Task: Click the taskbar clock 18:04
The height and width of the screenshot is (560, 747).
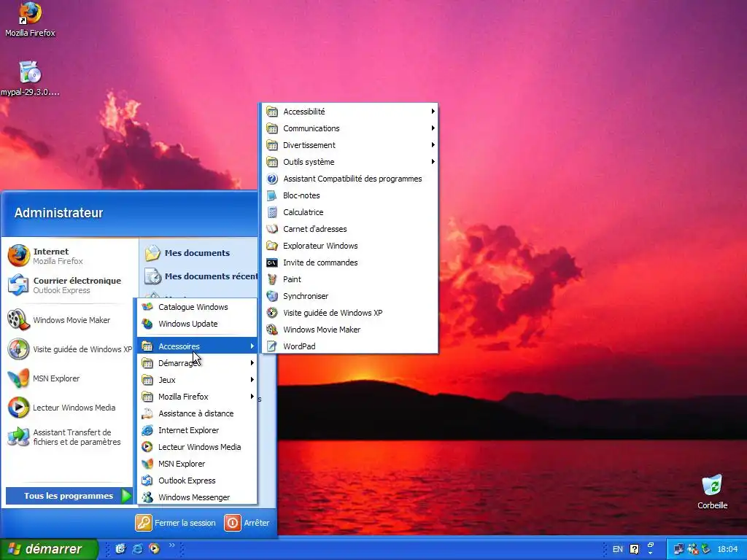Action: point(727,549)
